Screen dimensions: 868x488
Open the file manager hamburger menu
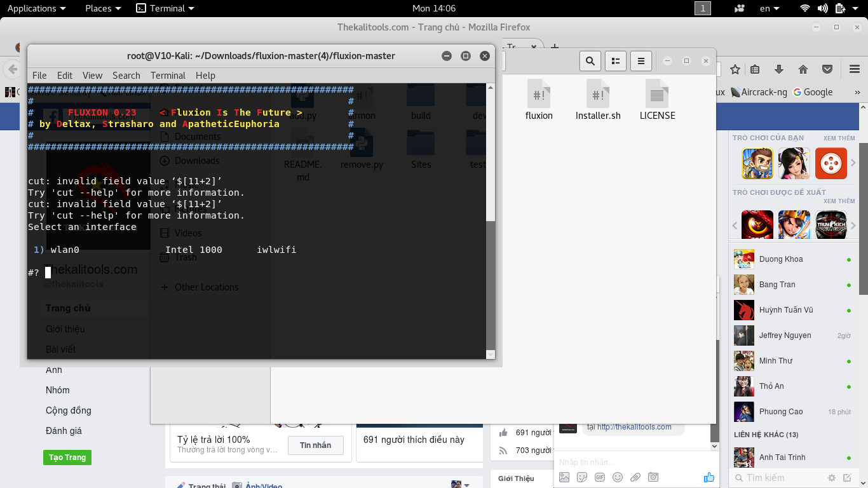641,61
